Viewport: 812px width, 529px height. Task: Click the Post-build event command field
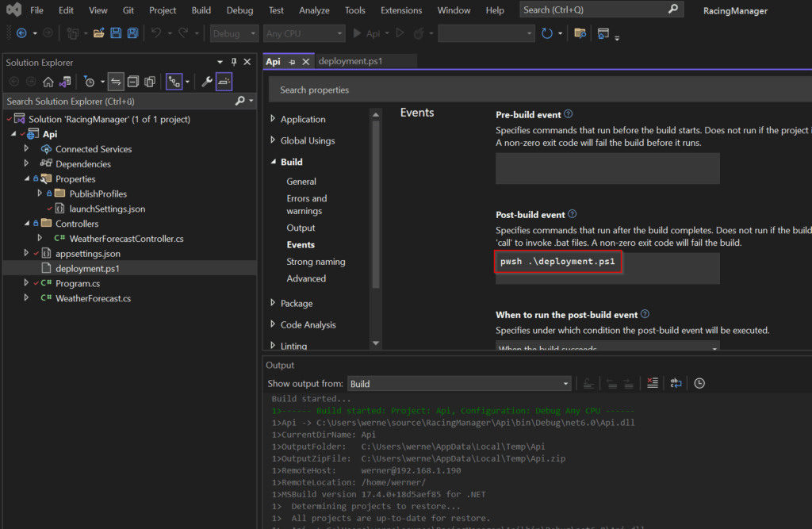click(607, 268)
